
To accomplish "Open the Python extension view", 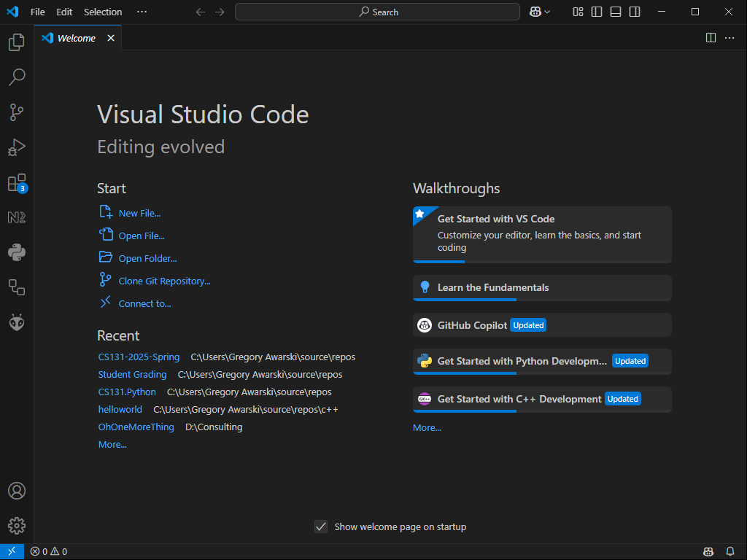I will click(x=17, y=252).
